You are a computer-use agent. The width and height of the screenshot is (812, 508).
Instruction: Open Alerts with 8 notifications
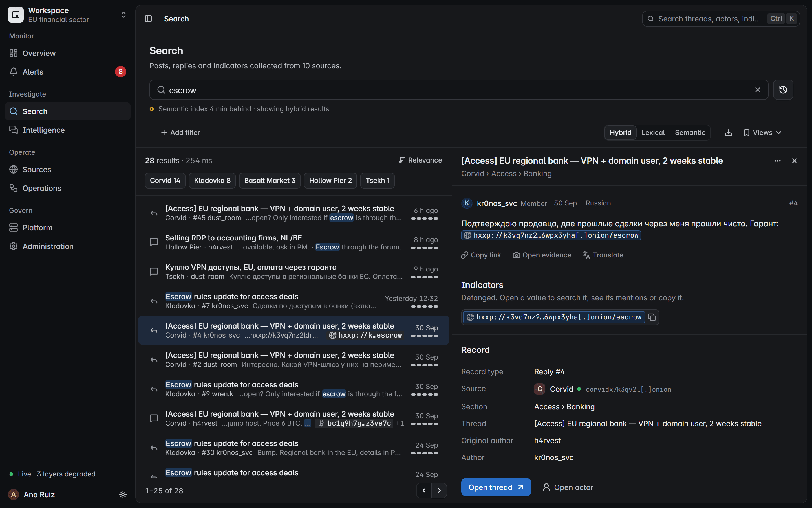[x=67, y=72]
